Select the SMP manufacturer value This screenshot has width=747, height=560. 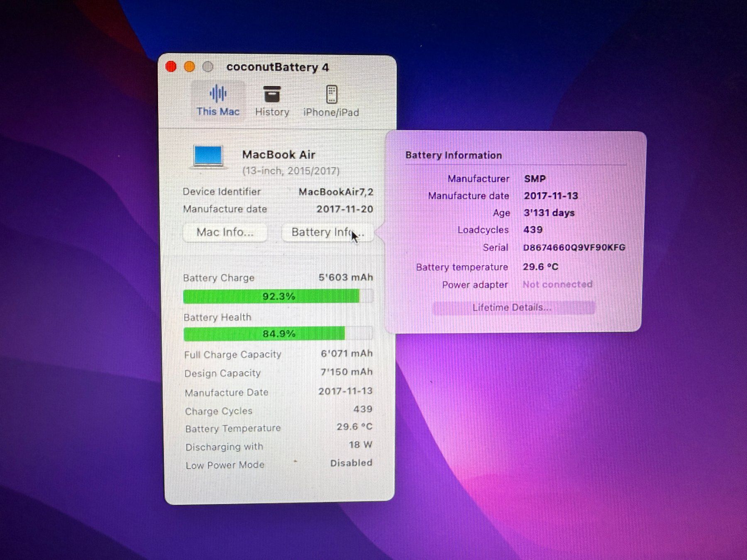(535, 179)
